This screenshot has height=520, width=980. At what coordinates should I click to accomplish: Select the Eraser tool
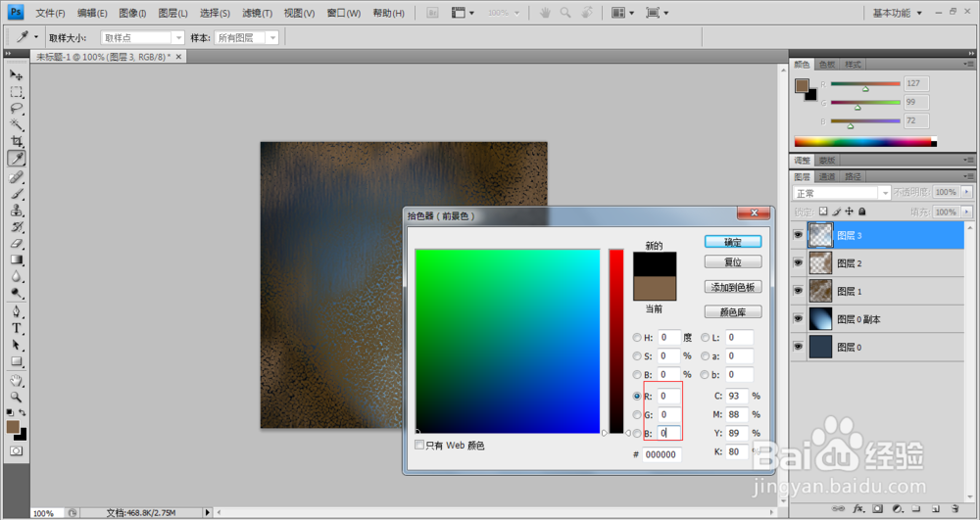17,244
